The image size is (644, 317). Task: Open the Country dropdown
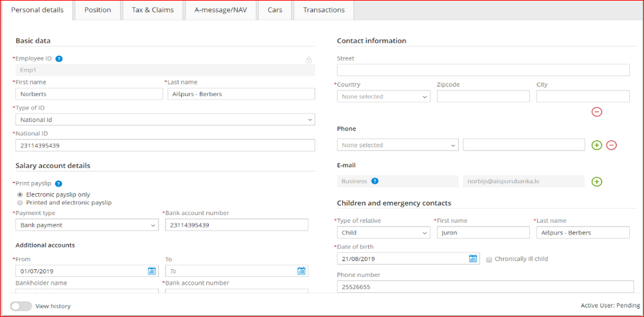point(384,97)
